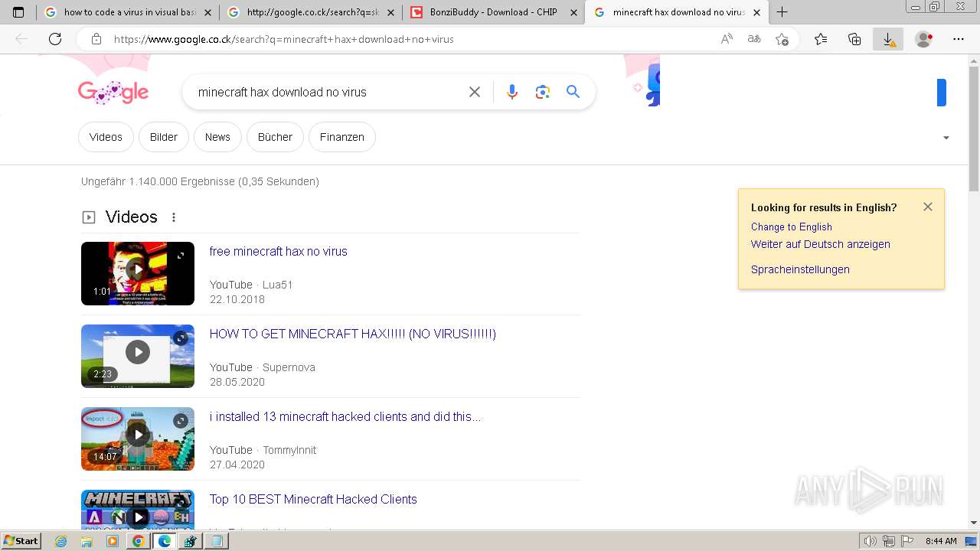Open the Start menu

click(21, 541)
